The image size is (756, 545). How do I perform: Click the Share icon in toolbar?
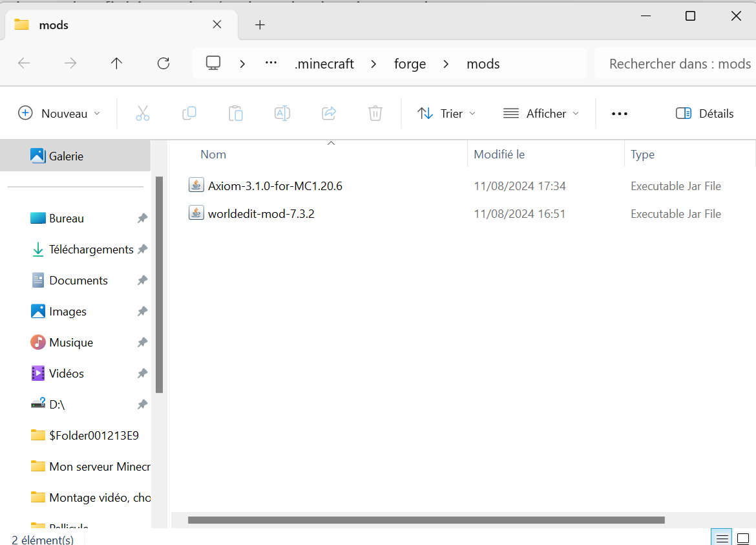(329, 113)
